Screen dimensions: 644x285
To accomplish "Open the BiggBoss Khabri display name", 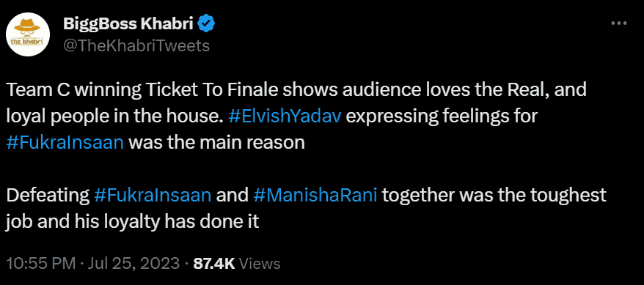I will coord(129,25).
